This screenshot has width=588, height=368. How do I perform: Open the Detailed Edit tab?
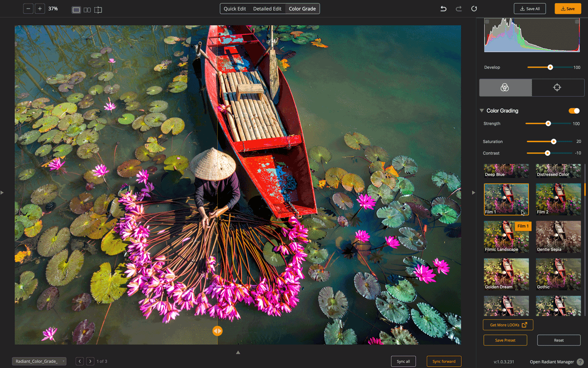tap(267, 9)
